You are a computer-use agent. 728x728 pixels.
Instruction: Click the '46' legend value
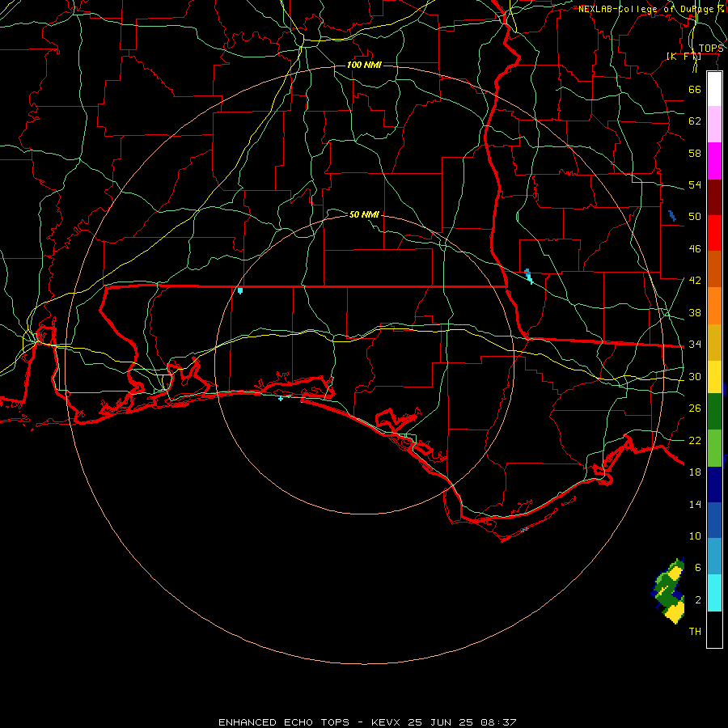point(695,249)
